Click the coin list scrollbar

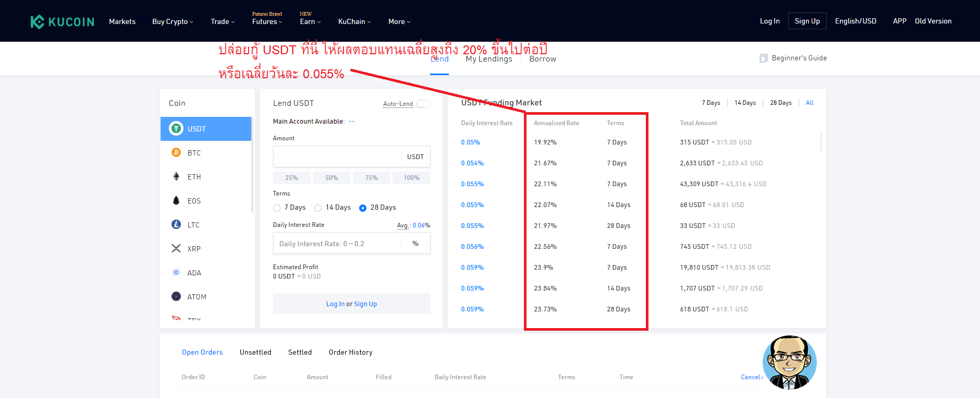click(x=252, y=165)
